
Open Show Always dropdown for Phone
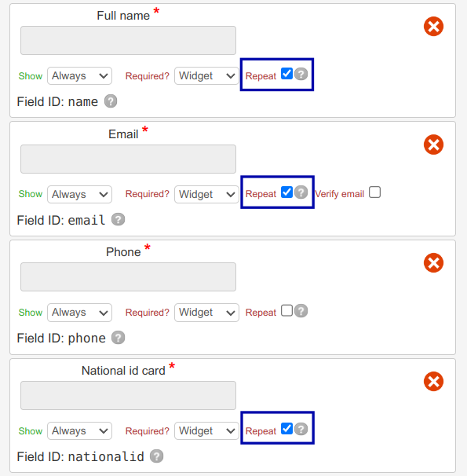(x=79, y=313)
